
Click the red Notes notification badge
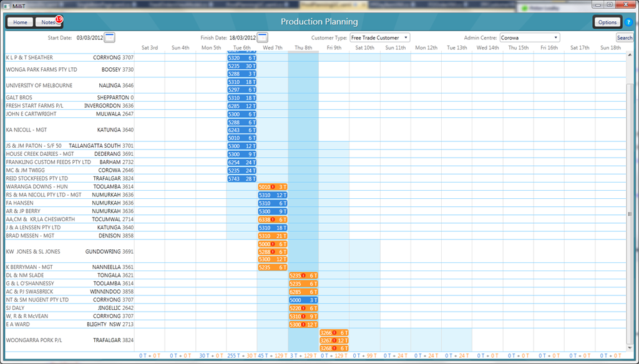point(59,19)
